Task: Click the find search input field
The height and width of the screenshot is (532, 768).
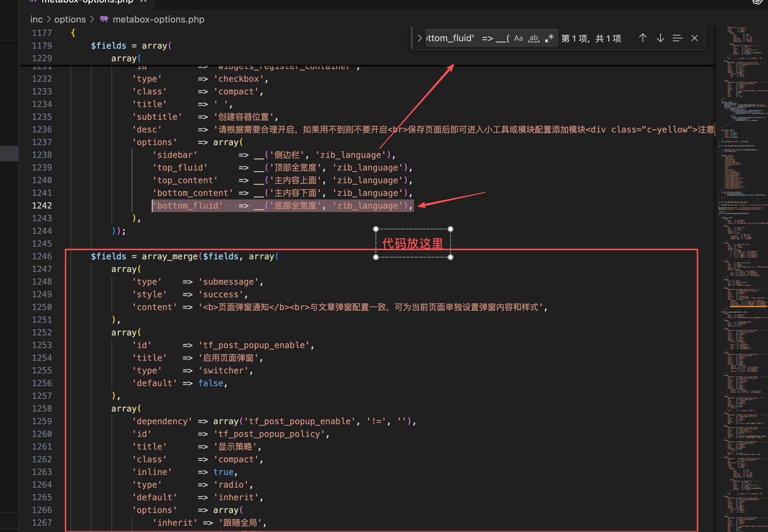Action: tap(468, 38)
